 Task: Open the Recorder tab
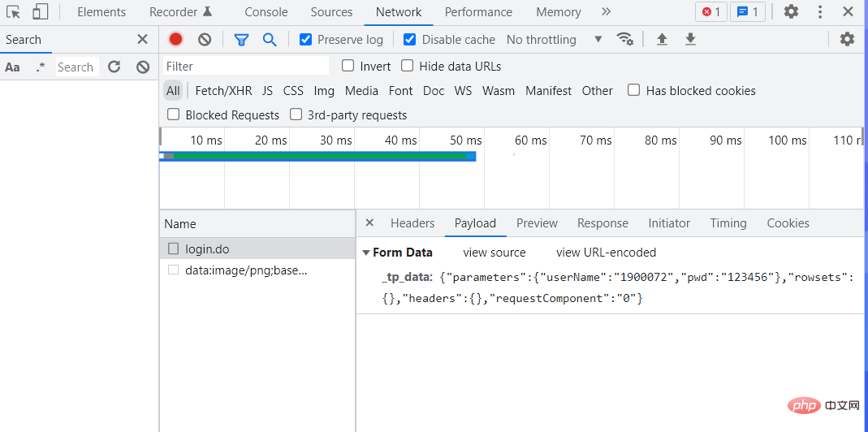tap(180, 11)
